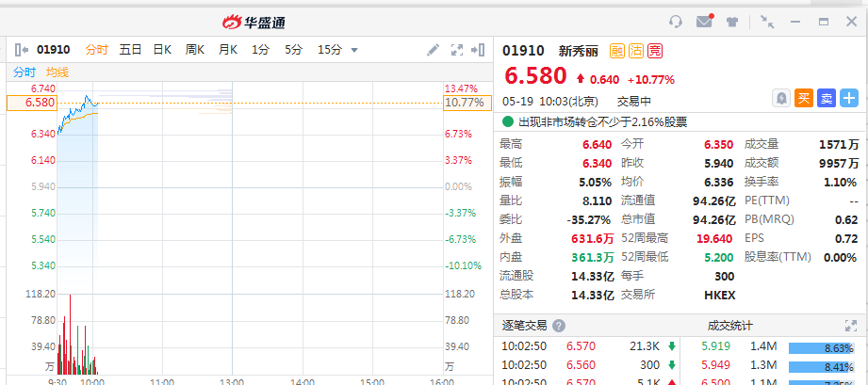Click 外盘 value 631.6万
This screenshot has width=868, height=385.
pos(592,238)
